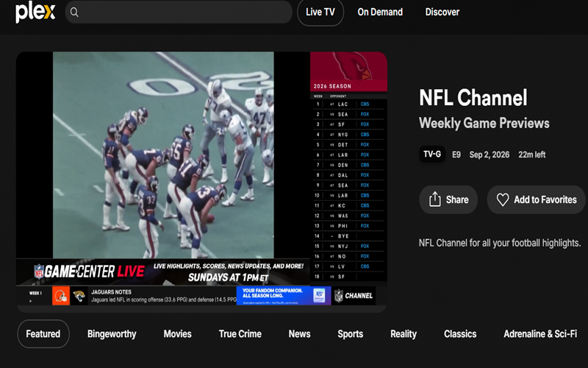588x368 pixels.
Task: Browse the Reality category
Action: (x=404, y=334)
